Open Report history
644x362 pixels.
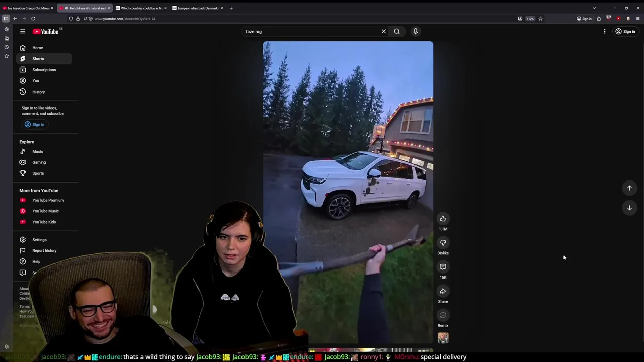click(44, 251)
